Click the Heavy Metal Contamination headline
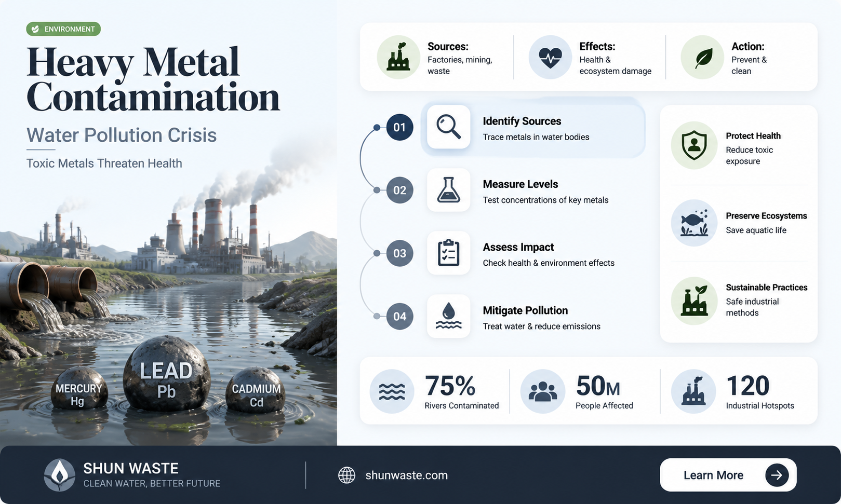841x504 pixels. point(153,79)
